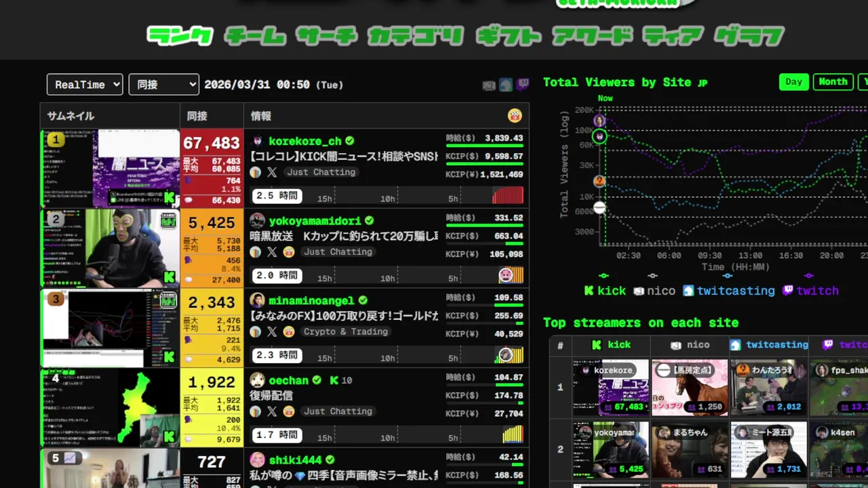Click twitcasting column header in top streamers
The height and width of the screenshot is (488, 868).
[x=768, y=345]
